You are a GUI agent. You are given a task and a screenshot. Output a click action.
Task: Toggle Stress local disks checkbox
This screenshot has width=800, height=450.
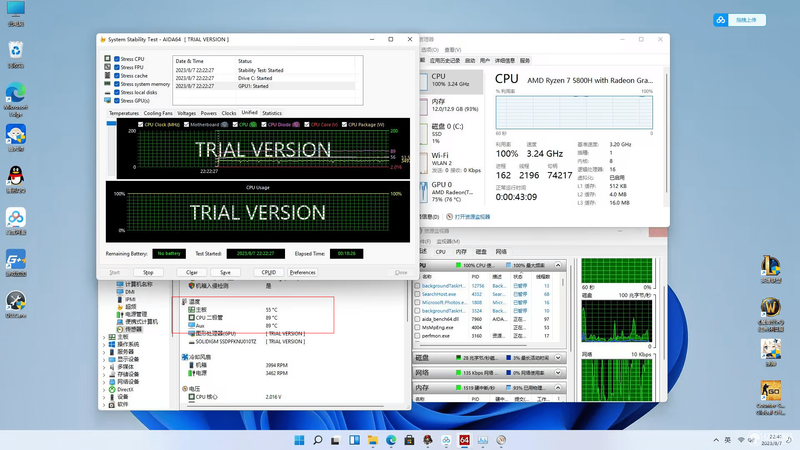pos(117,92)
